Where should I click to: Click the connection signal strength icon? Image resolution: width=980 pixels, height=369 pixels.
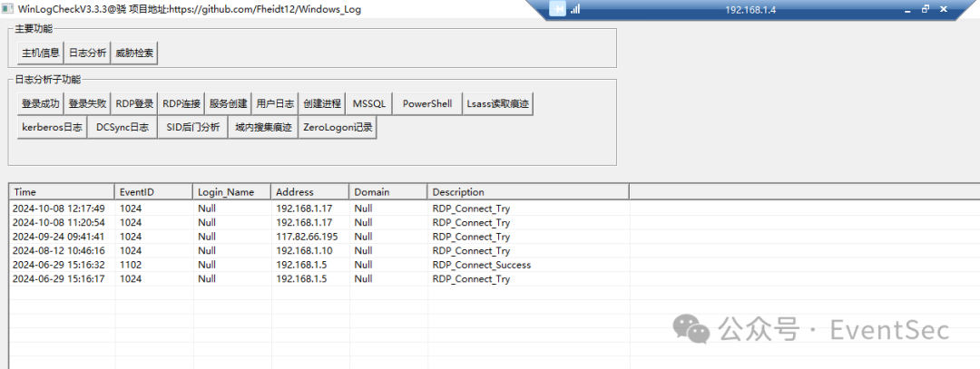575,9
